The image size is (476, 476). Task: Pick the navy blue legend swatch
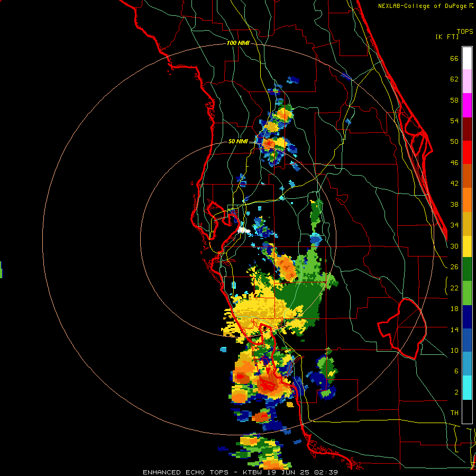467,317
